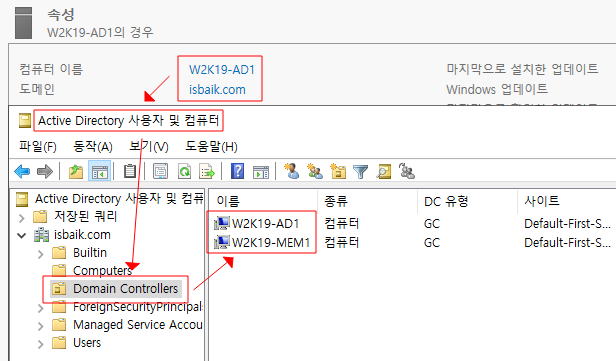Open Properties via the toolbar sheet icon
The width and height of the screenshot is (616, 361).
(x=160, y=171)
